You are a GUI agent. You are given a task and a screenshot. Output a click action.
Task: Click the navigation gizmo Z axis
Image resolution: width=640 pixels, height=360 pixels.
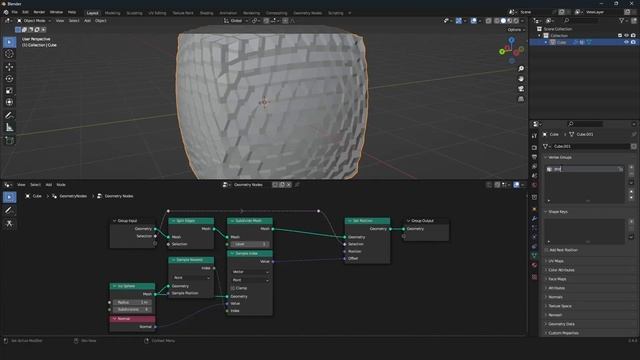coord(511,40)
